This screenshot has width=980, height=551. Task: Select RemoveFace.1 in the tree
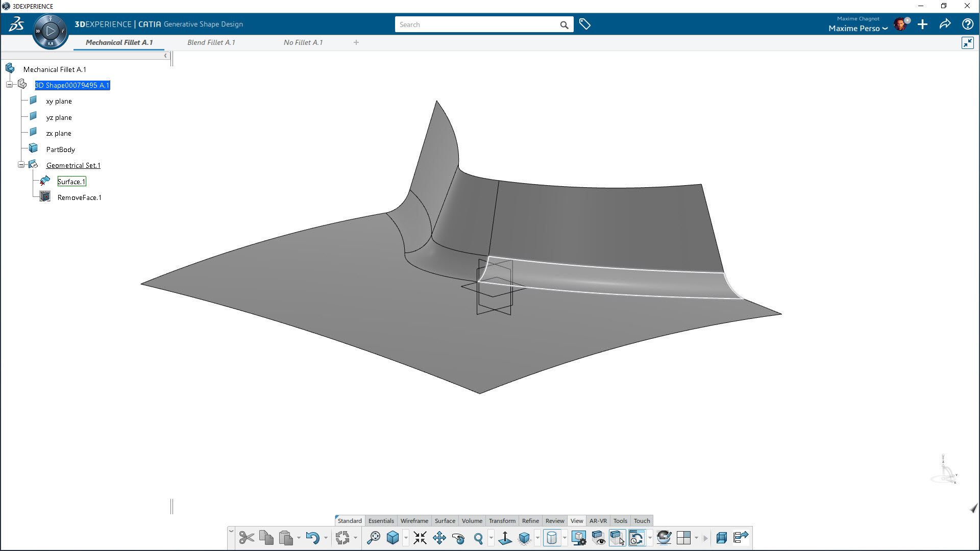pos(79,197)
